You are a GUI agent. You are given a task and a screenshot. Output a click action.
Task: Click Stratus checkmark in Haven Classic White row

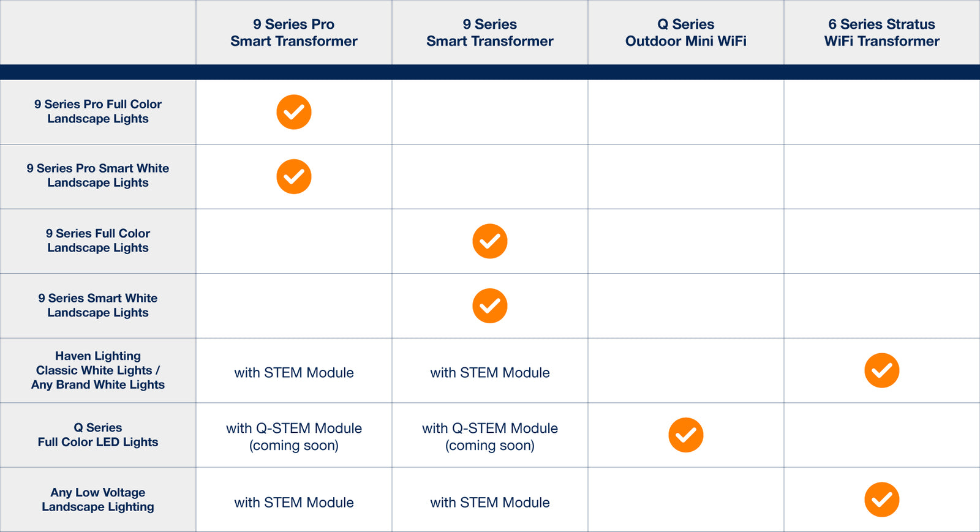point(882,370)
